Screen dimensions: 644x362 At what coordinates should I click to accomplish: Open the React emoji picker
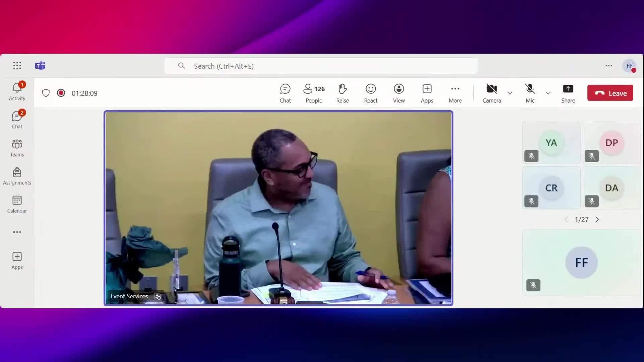pos(371,93)
